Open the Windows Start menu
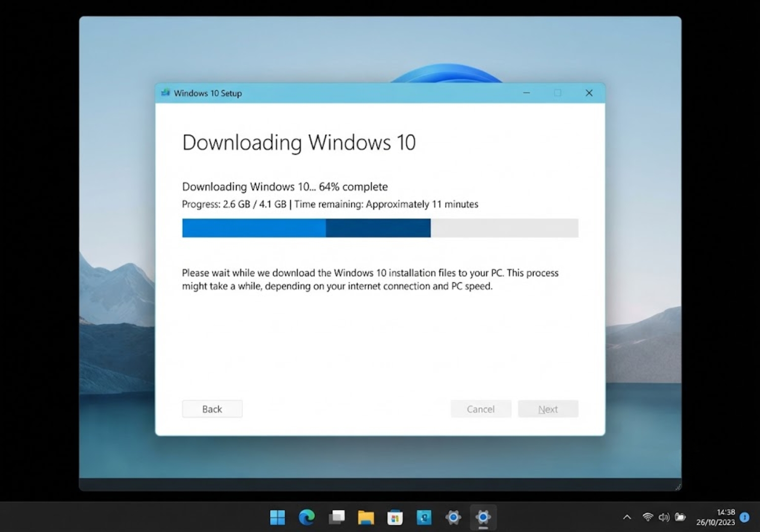This screenshot has width=760, height=532. click(x=278, y=517)
